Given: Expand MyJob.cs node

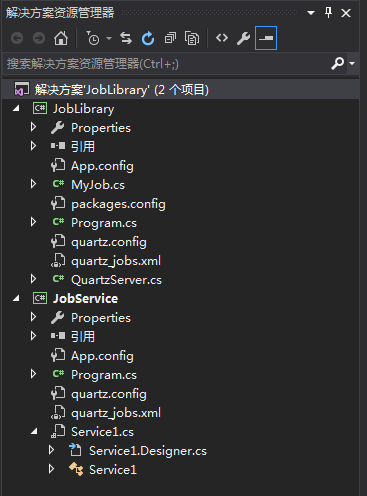Looking at the screenshot, I should tap(33, 184).
